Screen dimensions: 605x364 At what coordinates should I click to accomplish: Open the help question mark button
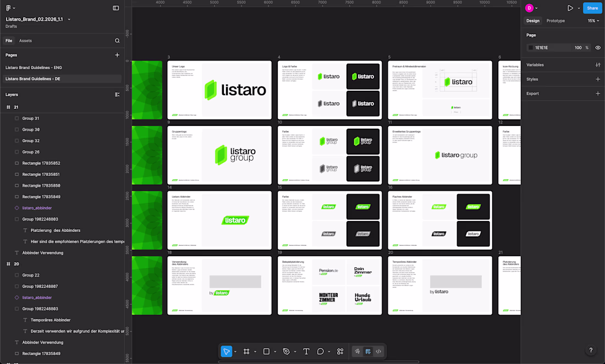coord(591,350)
